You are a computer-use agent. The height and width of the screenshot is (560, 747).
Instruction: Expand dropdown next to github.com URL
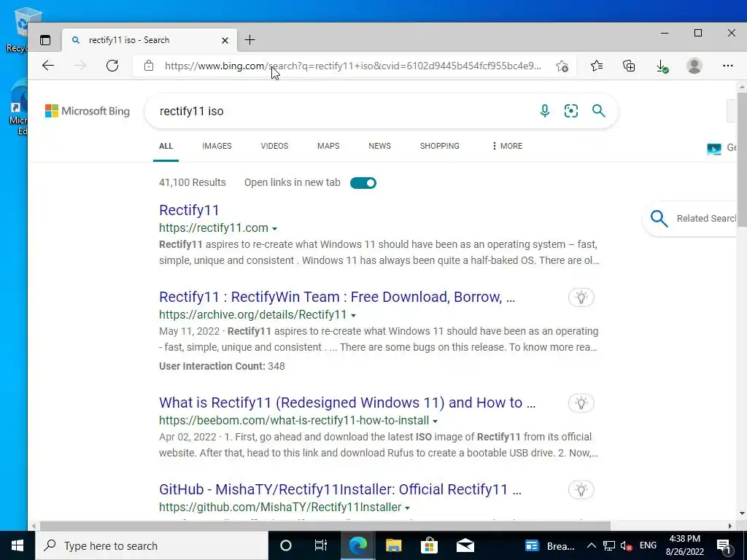point(407,508)
